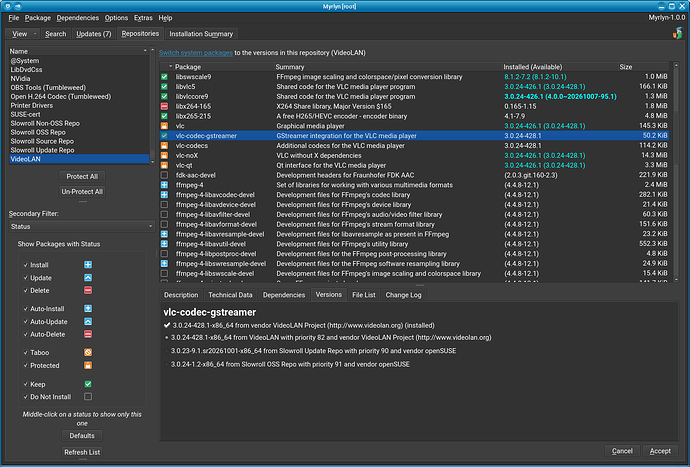Switch to the File List tab
The image size is (690, 467).
tap(363, 295)
